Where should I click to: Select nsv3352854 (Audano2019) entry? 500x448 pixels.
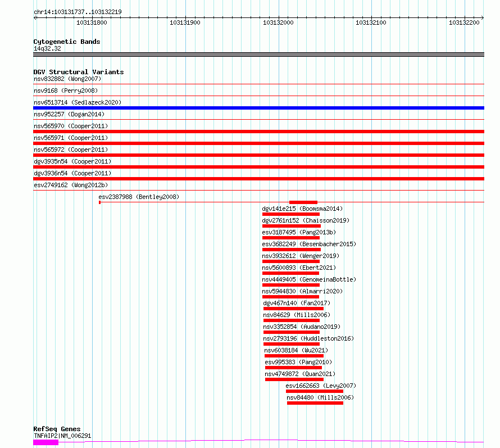[x=302, y=327]
